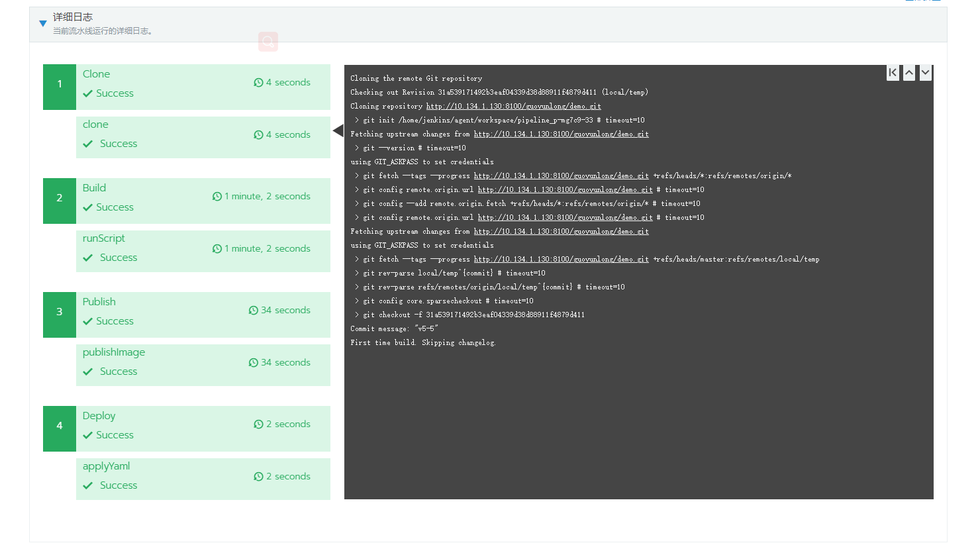Click the '详细日志' heading text
Screen dimensions: 980x545
click(73, 17)
